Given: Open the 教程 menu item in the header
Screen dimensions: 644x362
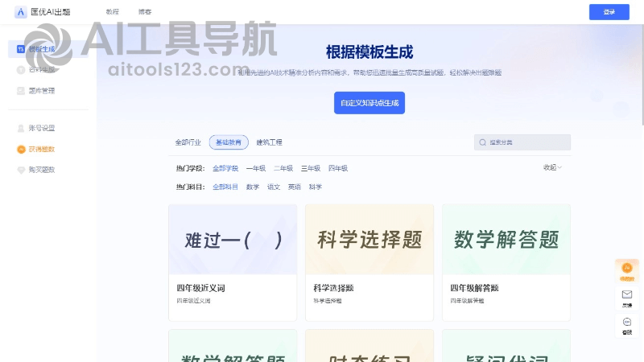Looking at the screenshot, I should (x=112, y=12).
